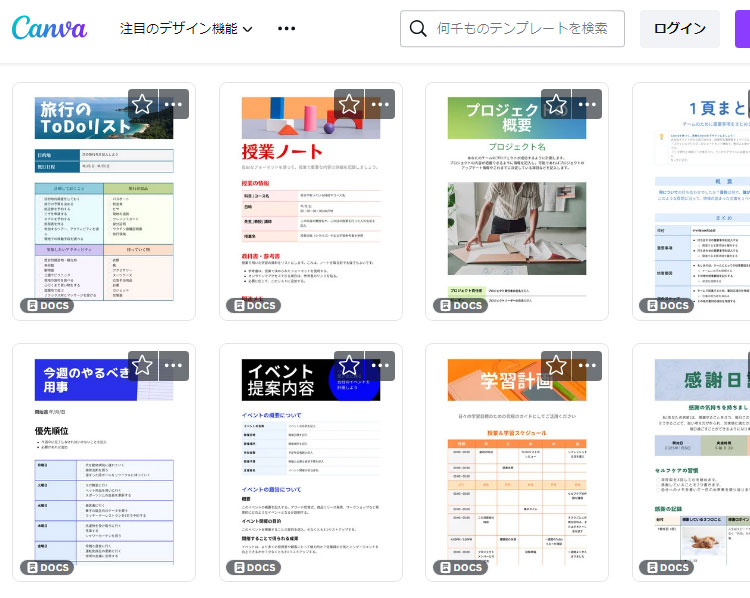Click the search magnifier icon
This screenshot has width=750, height=598.
(418, 29)
